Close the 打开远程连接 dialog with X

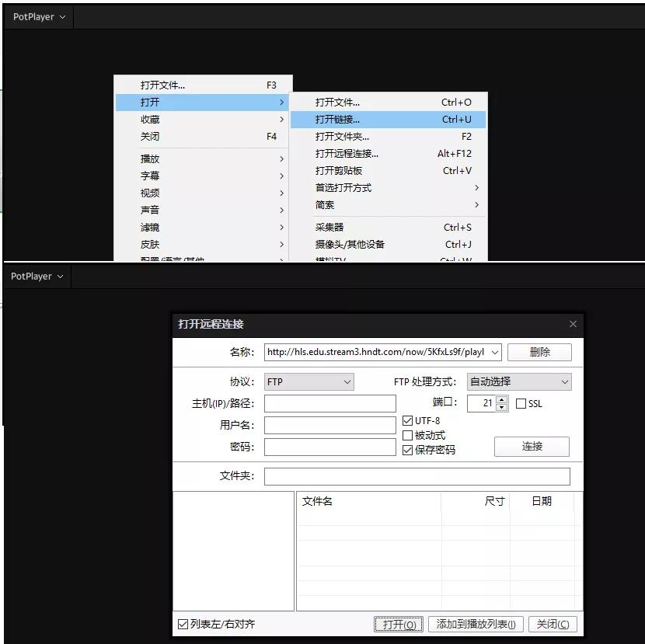click(573, 324)
